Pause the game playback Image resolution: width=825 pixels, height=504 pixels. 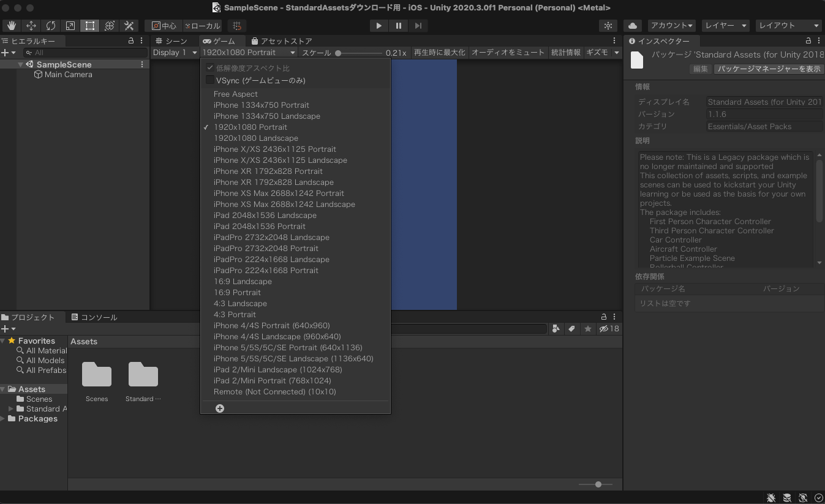click(x=399, y=26)
